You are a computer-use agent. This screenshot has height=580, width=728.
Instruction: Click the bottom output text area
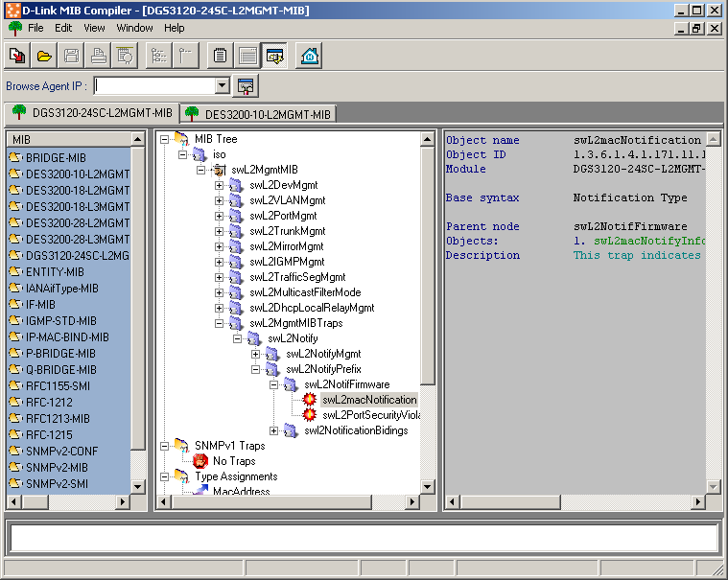pyautogui.click(x=364, y=538)
